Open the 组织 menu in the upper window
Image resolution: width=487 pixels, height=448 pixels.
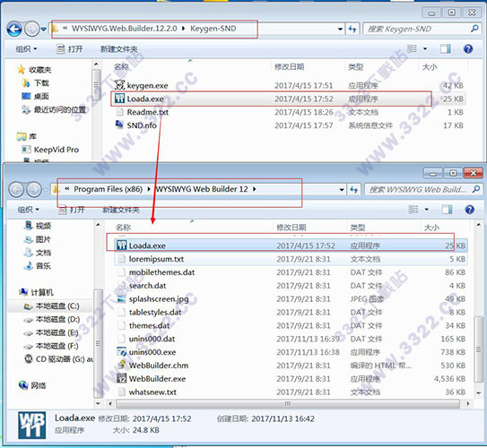pyautogui.click(x=26, y=49)
